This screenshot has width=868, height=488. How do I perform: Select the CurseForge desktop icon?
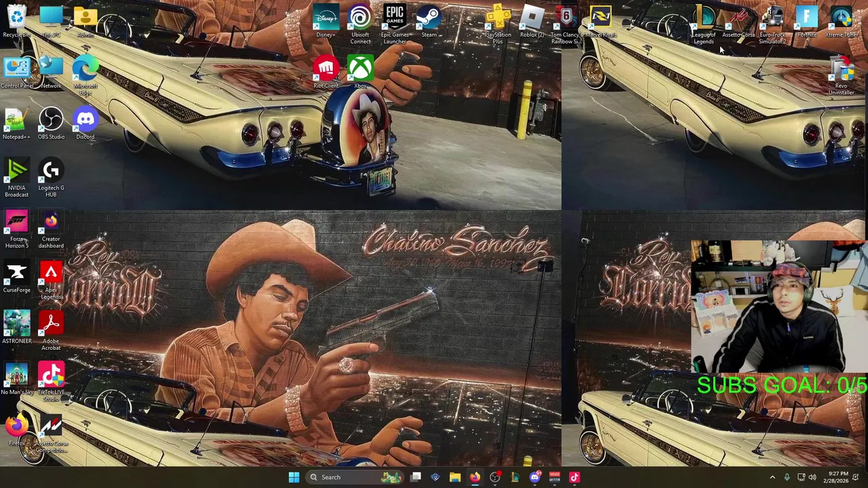[16, 278]
